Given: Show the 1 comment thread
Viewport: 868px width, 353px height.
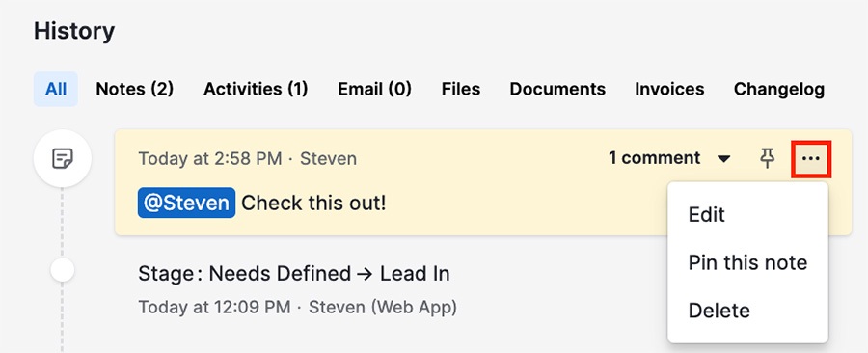Looking at the screenshot, I should pos(654,158).
